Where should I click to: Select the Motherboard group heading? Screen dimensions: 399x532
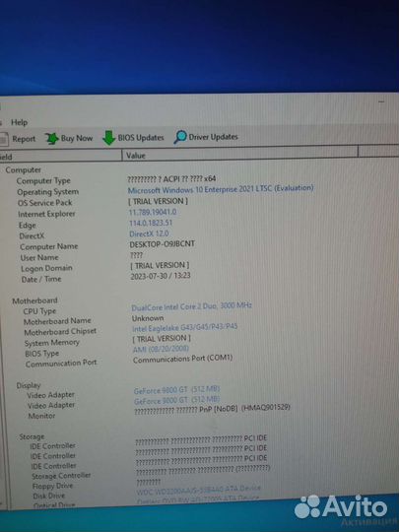click(x=34, y=300)
